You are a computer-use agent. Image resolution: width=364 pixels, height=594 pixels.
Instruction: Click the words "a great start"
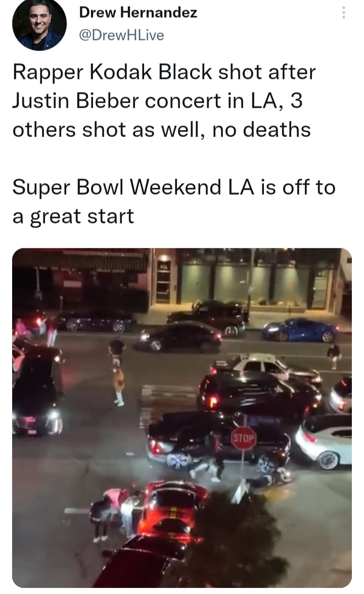coord(73,217)
